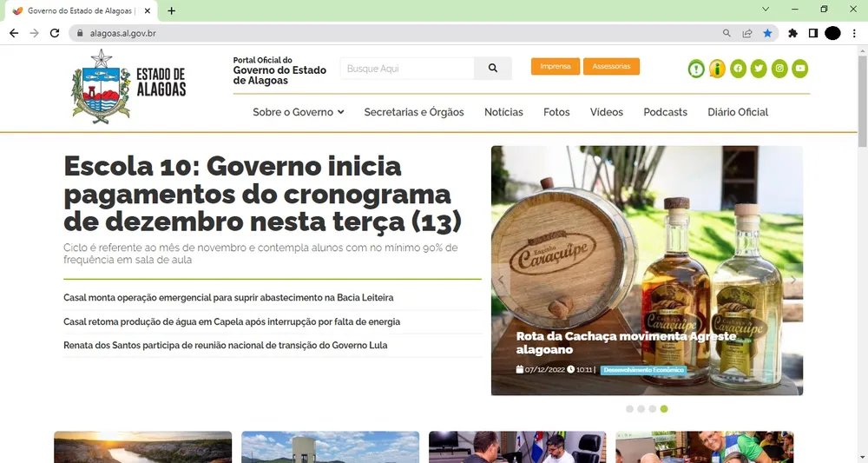Open the government YouTube icon
Viewport: 868px width, 463px height.
800,69
